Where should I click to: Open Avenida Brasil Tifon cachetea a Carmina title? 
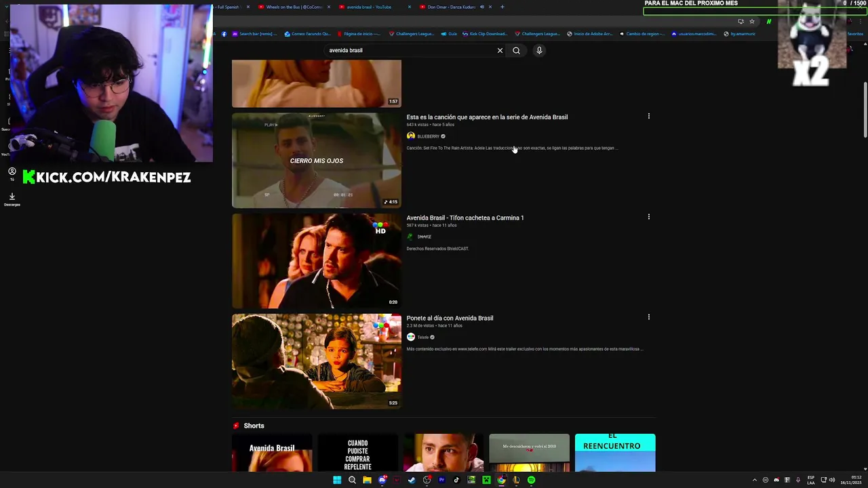pyautogui.click(x=465, y=218)
